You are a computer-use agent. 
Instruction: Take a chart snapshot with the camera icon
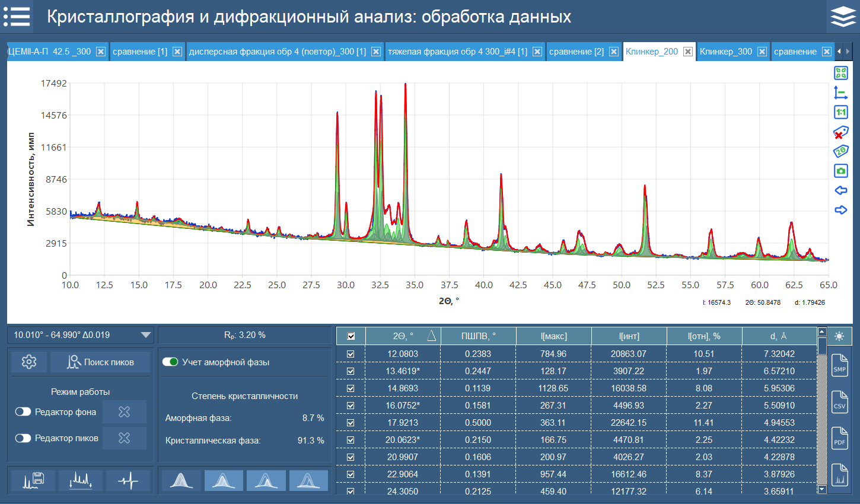point(842,170)
